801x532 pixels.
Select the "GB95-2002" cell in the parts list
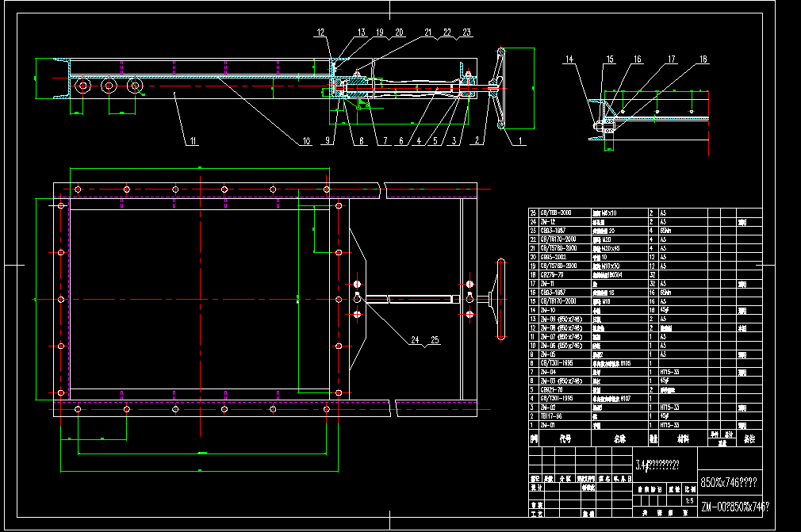554,258
